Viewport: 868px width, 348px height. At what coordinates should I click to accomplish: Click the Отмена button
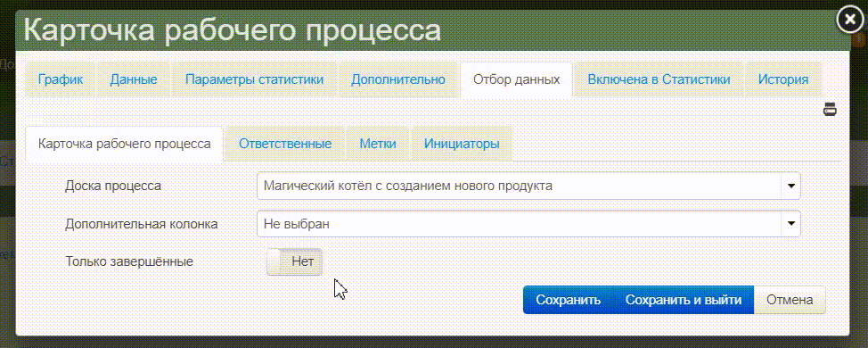[x=790, y=300]
